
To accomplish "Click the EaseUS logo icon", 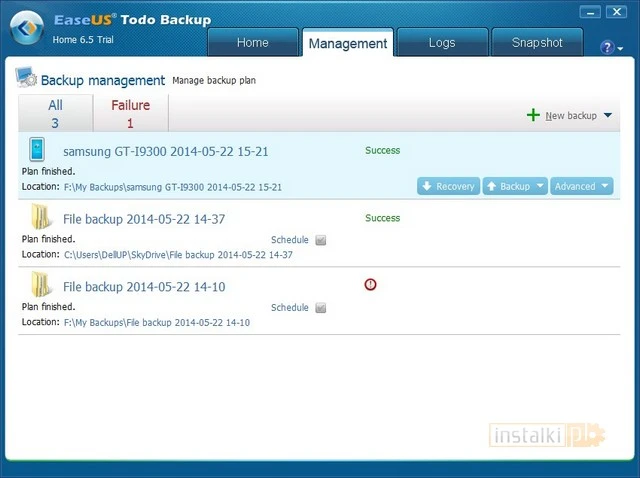I will pyautogui.click(x=27, y=27).
